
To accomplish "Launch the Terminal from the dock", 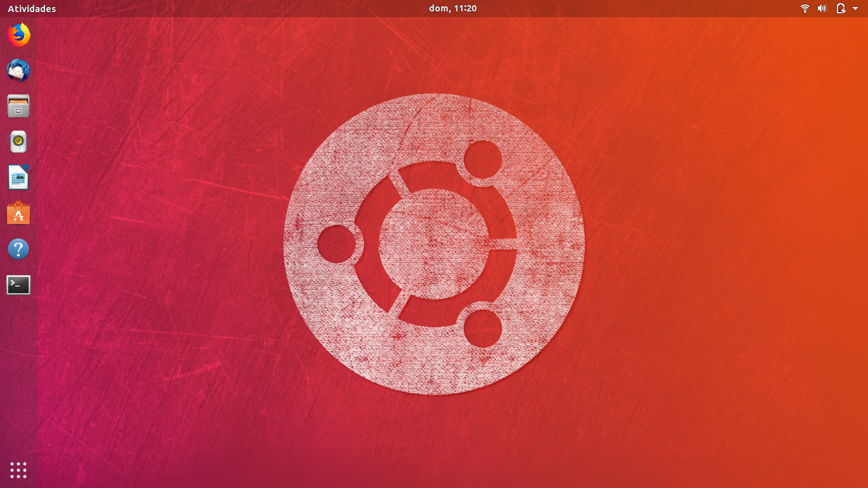I will (x=18, y=285).
